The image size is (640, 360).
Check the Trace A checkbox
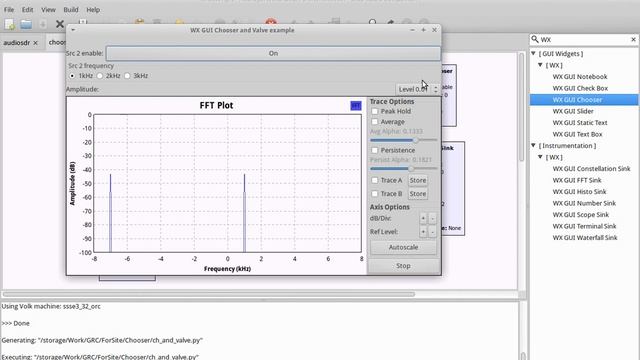[375, 180]
